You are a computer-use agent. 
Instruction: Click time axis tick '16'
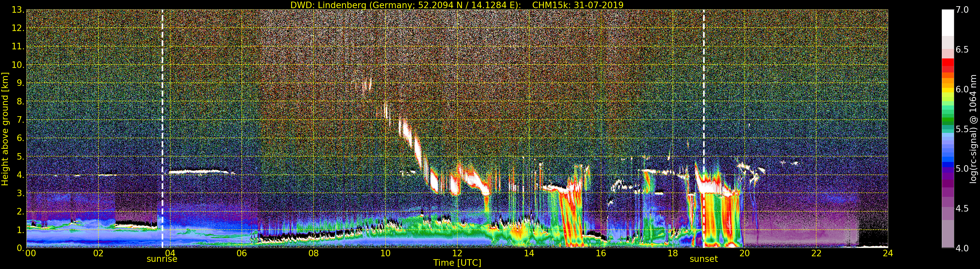pos(601,253)
